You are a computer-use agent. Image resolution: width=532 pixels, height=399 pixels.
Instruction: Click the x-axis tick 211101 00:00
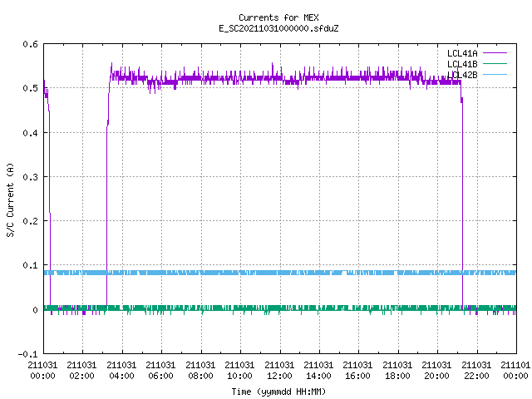pos(515,371)
